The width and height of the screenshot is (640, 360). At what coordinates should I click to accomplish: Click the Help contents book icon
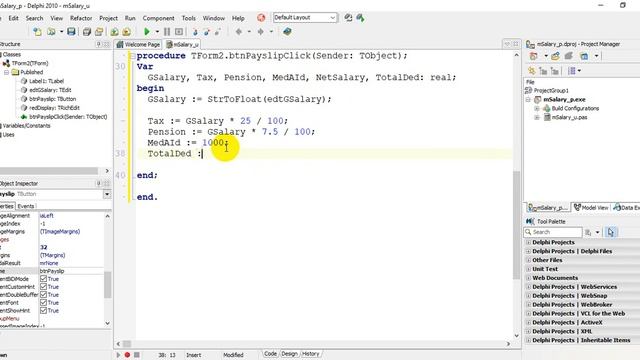(287, 31)
